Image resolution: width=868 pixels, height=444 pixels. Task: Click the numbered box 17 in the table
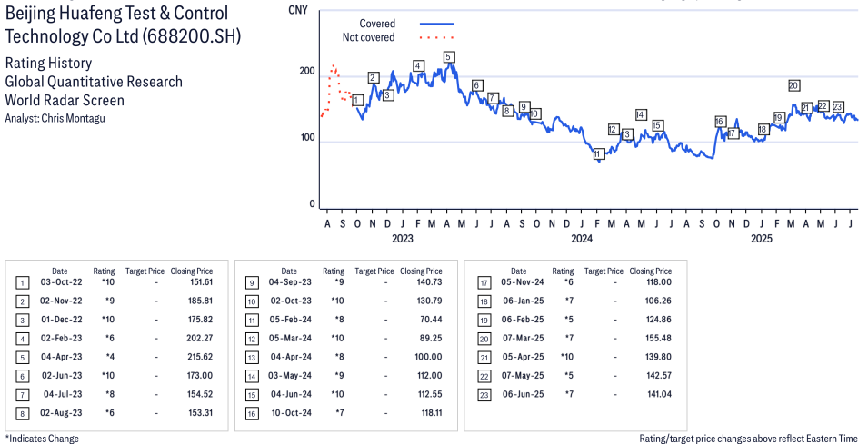(x=483, y=283)
